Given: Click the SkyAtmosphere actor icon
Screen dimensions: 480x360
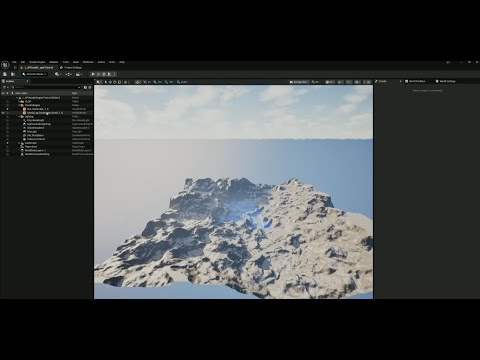Looking at the screenshot, I should [x=25, y=128].
